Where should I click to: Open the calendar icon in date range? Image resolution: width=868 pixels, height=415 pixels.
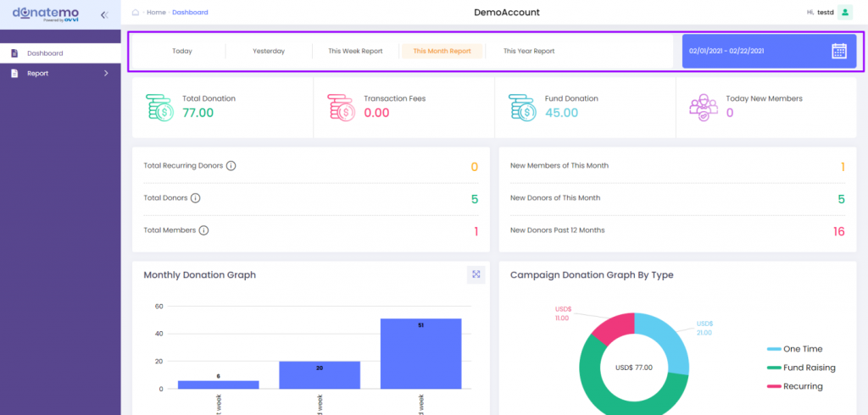click(x=839, y=51)
